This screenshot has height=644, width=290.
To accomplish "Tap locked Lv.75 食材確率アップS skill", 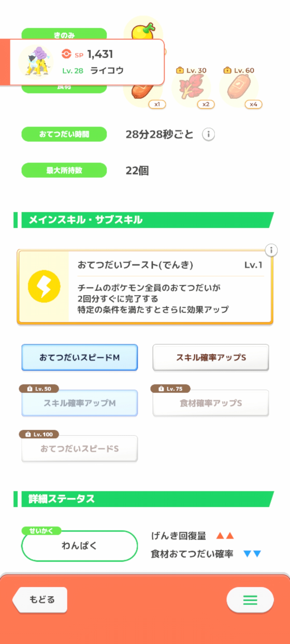I will pyautogui.click(x=211, y=403).
